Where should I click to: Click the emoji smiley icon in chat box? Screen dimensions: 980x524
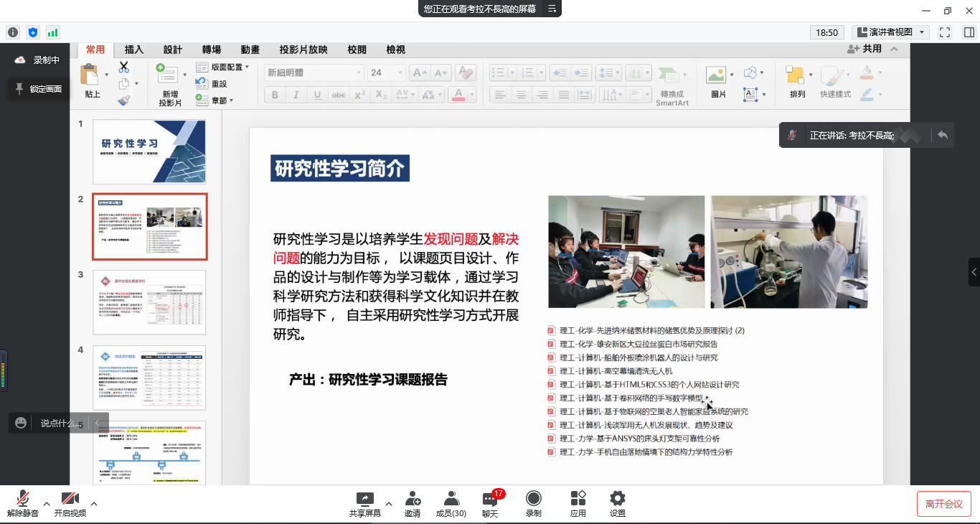[21, 423]
